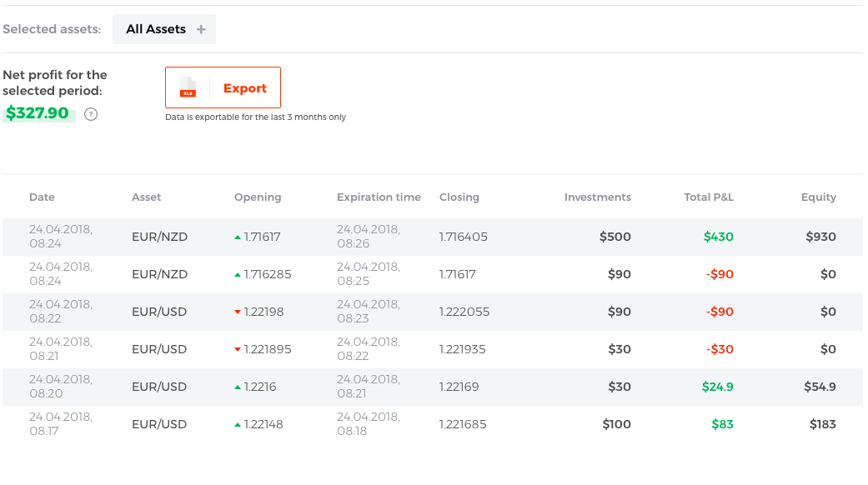
Task: Click the Expiration time column header
Action: click(x=379, y=197)
